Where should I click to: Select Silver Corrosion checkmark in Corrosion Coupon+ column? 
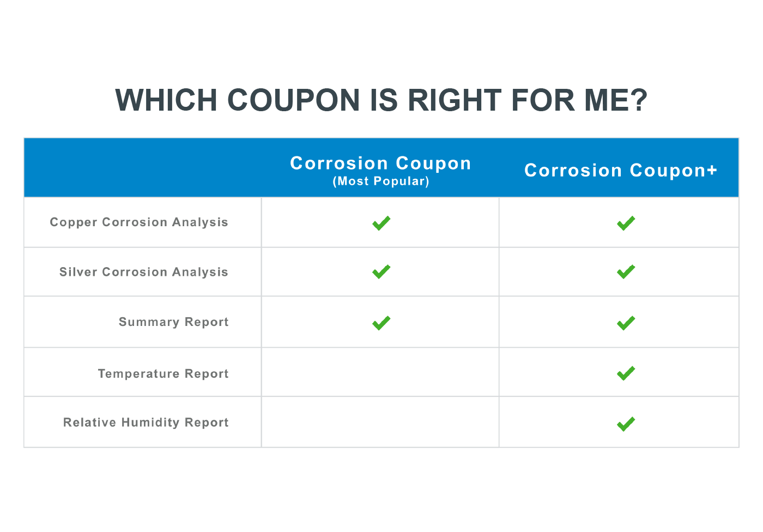coord(626,271)
